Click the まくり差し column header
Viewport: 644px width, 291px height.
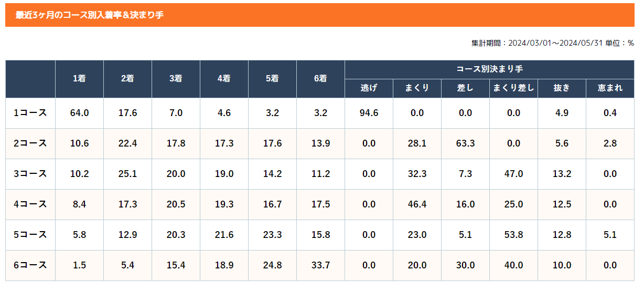pyautogui.click(x=513, y=88)
